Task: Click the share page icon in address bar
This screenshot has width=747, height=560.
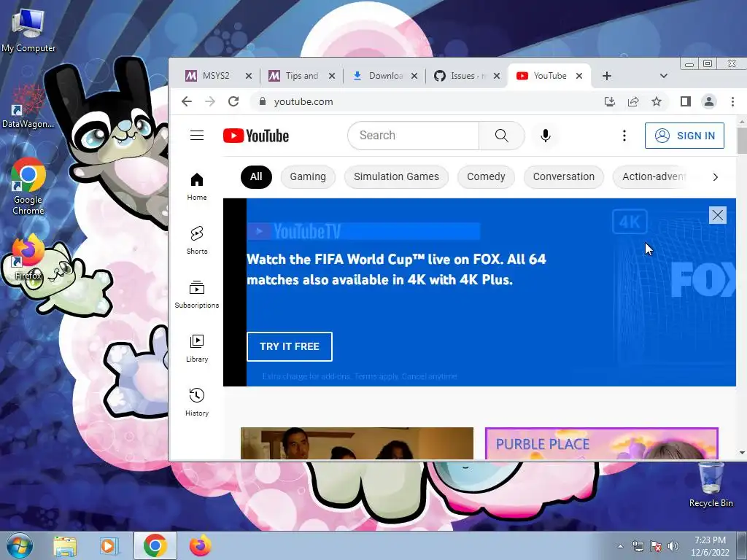Action: tap(633, 101)
